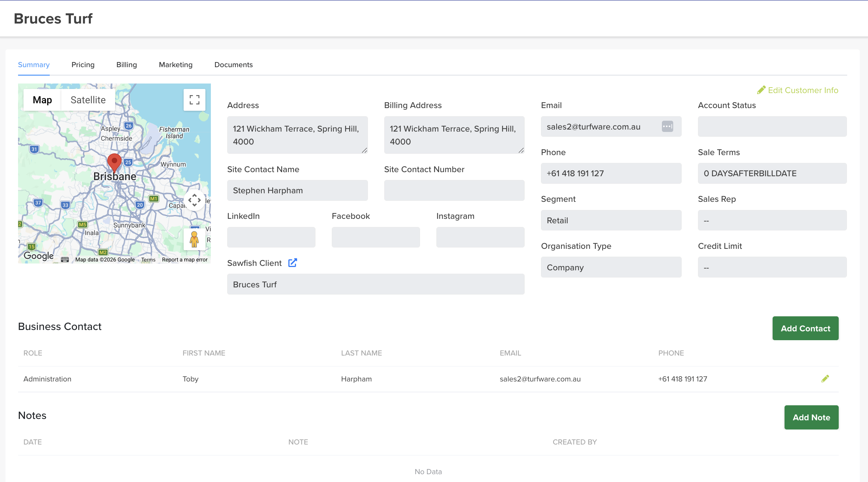Click the Site Contact Number field

454,190
